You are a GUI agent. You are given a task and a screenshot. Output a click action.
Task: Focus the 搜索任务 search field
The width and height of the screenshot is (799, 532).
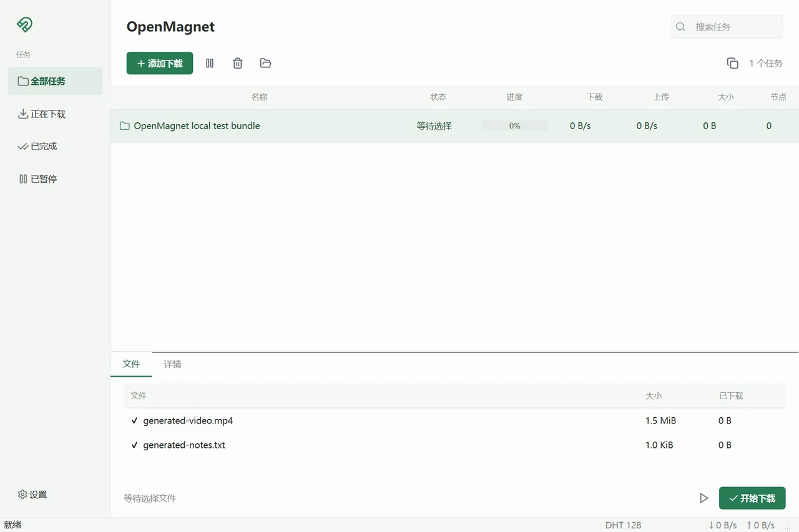(x=727, y=27)
